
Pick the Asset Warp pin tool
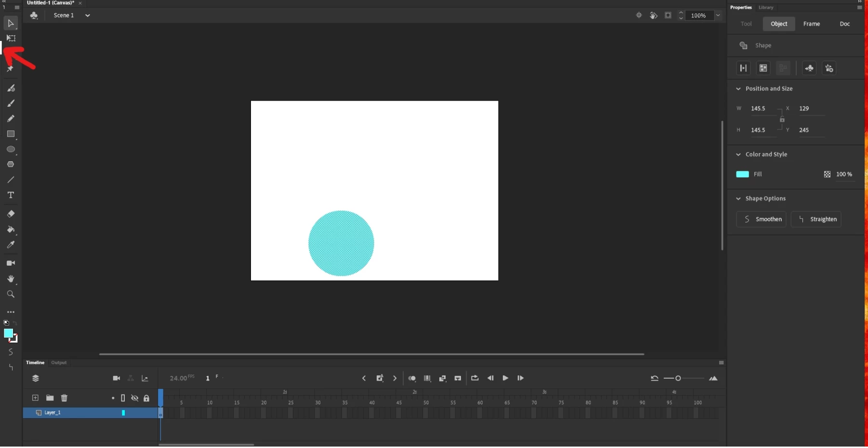pos(10,69)
